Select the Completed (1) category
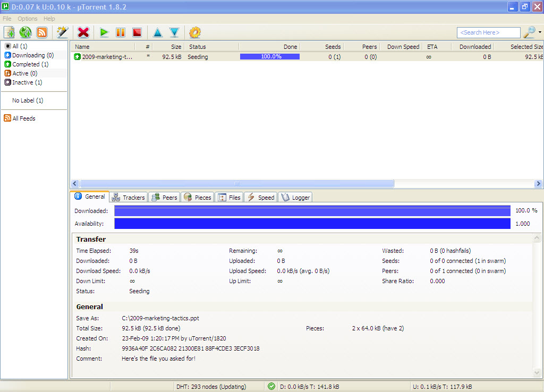This screenshot has height=392, width=544. pyautogui.click(x=27, y=64)
